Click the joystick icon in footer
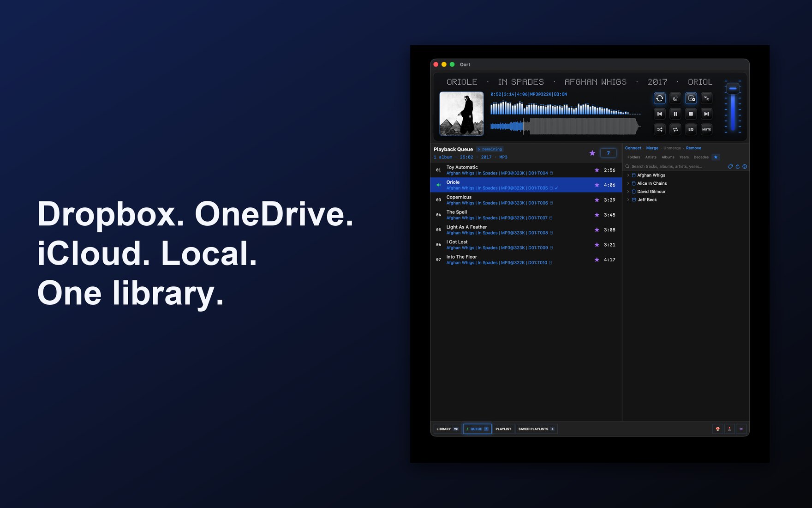This screenshot has width=812, height=508. click(x=729, y=429)
